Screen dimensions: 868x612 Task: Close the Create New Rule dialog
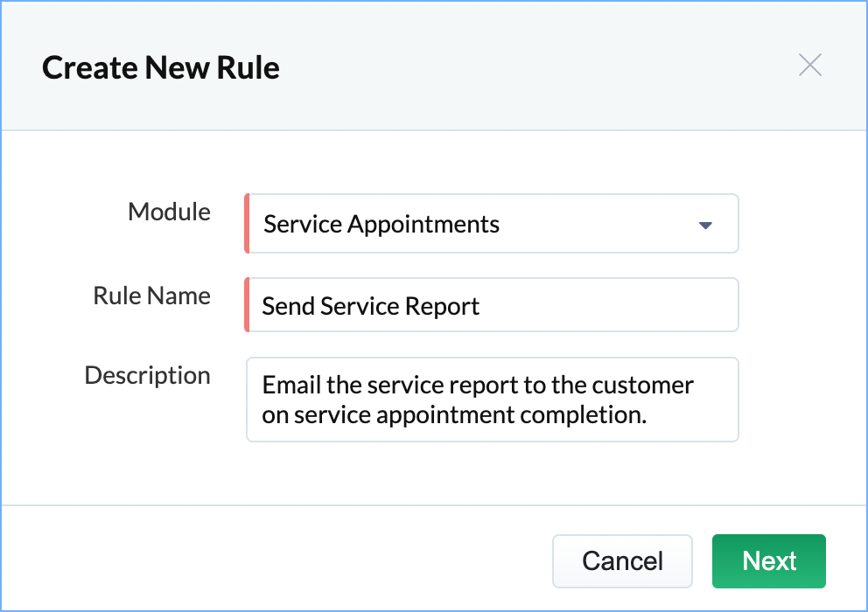coord(810,66)
